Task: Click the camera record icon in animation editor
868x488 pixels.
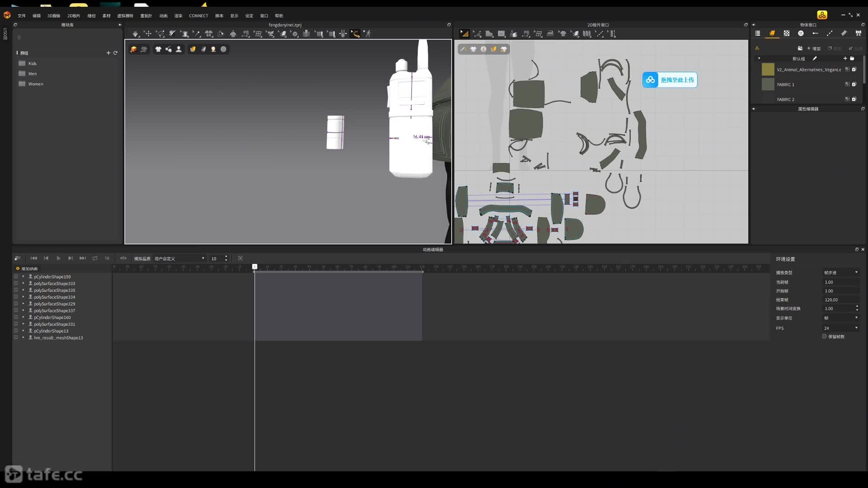Action: coord(18,258)
